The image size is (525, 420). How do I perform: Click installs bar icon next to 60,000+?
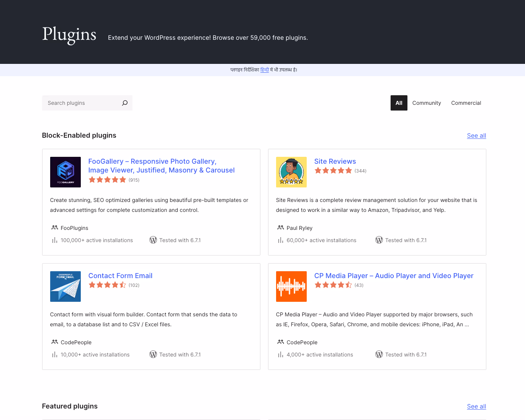(281, 240)
